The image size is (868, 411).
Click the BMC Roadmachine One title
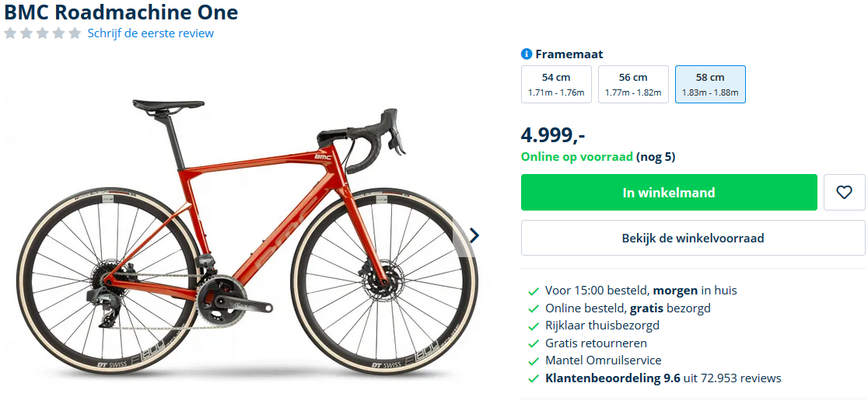(121, 12)
